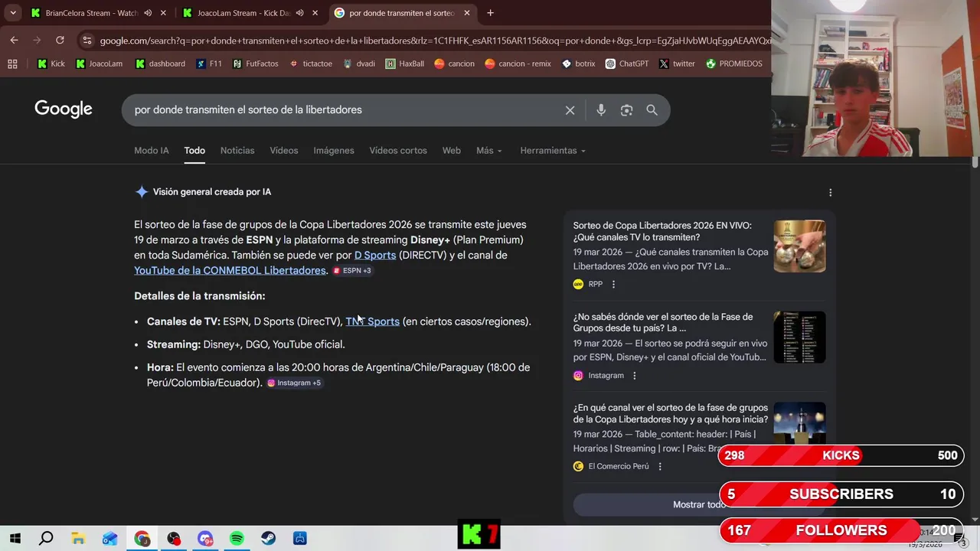Open PROMIEDOS bookmark

733,64
